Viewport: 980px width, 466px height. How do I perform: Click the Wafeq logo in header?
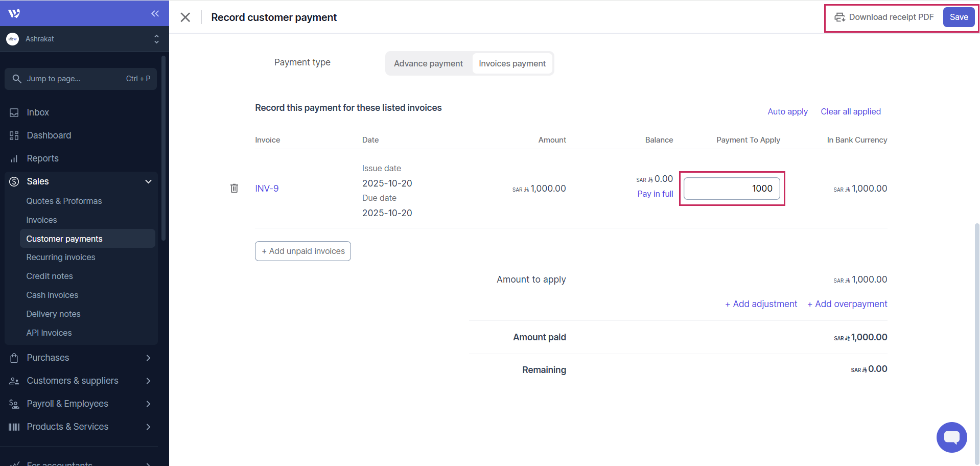pos(14,14)
